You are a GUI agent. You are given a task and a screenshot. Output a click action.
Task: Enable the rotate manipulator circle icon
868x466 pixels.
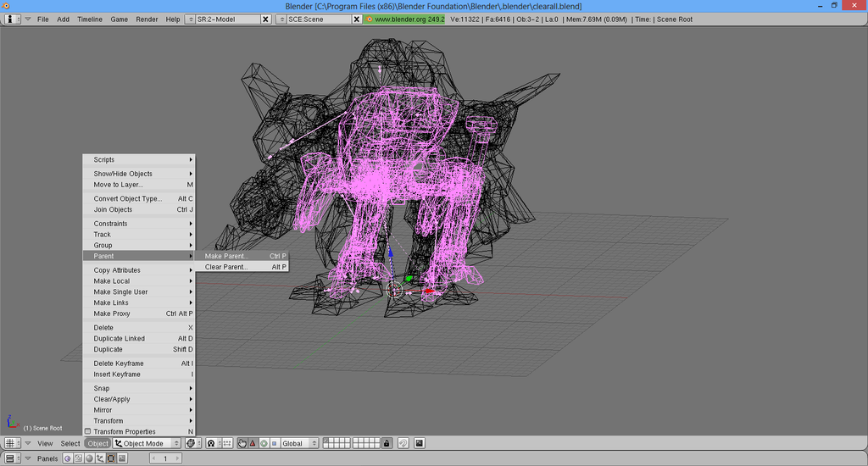[264, 443]
